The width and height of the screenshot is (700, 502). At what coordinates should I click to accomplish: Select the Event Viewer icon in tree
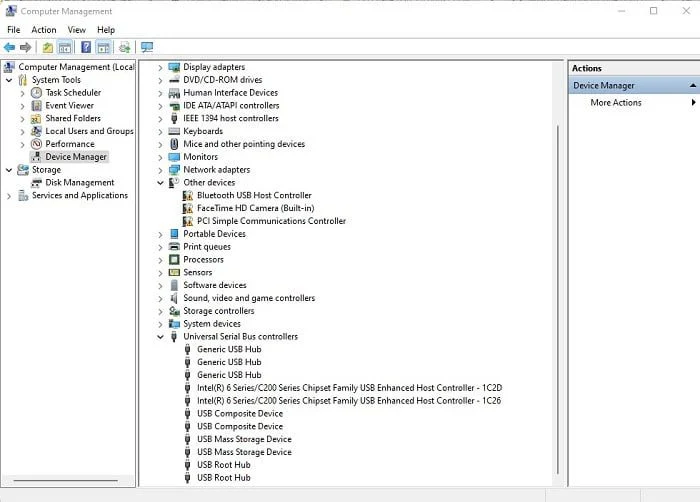[x=37, y=106]
